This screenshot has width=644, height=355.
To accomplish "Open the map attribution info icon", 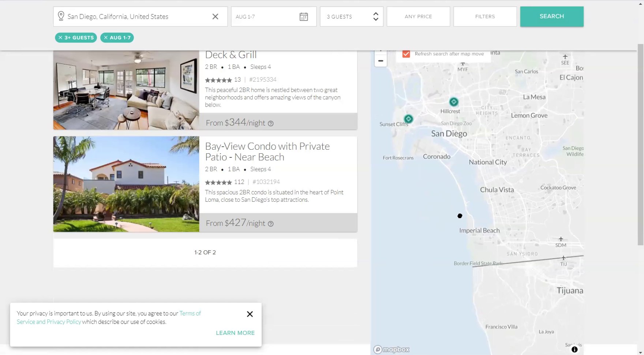I will 574,350.
